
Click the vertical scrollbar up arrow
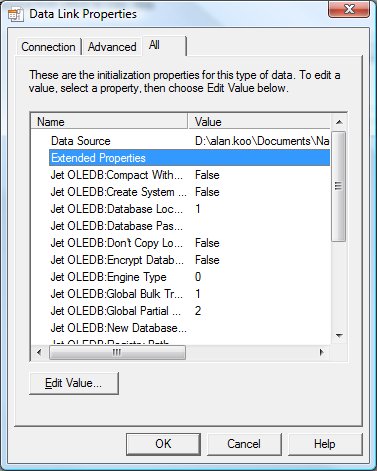(339, 122)
